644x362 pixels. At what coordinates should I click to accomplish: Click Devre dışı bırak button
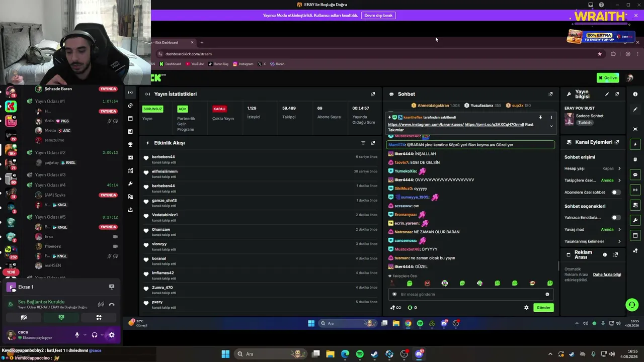[x=378, y=16]
